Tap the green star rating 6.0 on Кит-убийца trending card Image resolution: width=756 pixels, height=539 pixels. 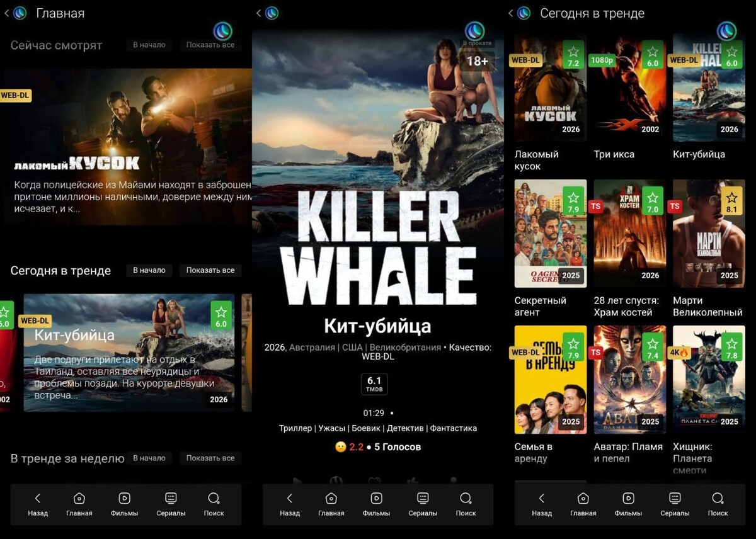pyautogui.click(x=221, y=316)
